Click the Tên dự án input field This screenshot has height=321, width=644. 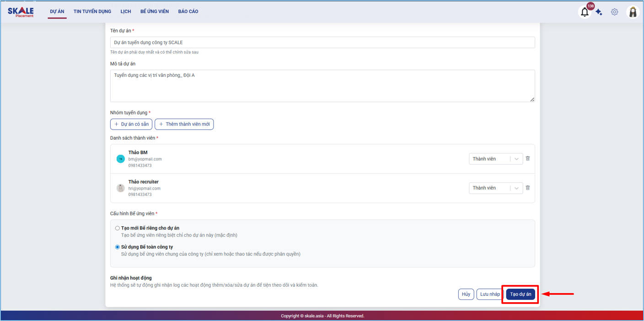click(x=322, y=43)
